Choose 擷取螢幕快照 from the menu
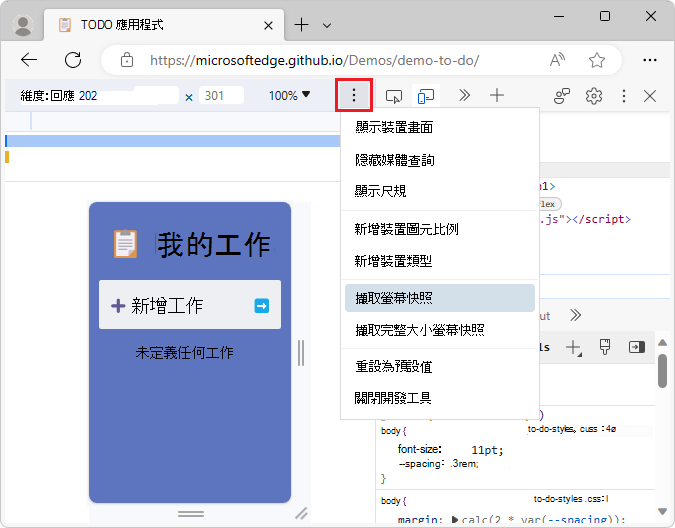675x528 pixels. [x=440, y=298]
